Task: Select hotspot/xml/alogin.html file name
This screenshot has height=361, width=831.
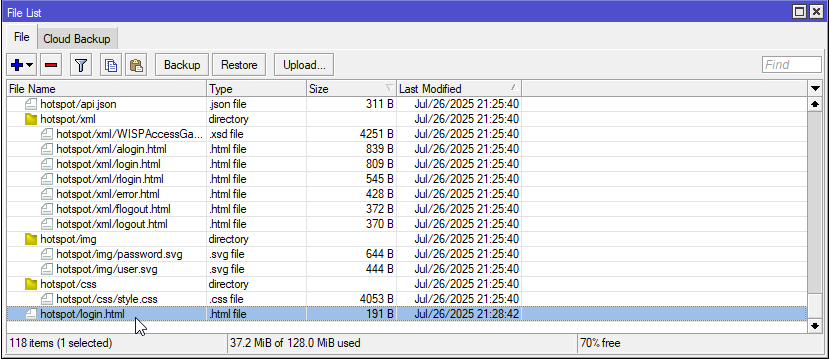Action: tap(112, 149)
